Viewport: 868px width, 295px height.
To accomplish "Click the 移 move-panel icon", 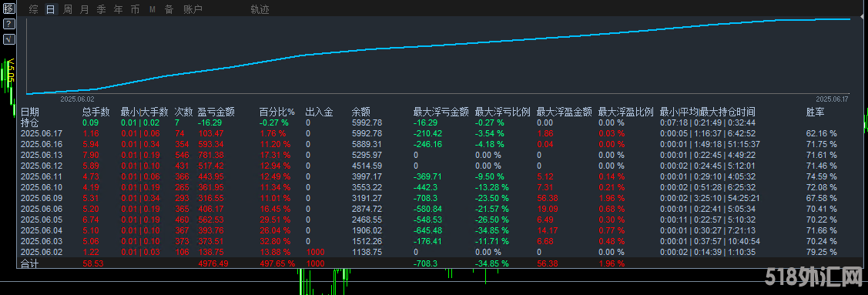I will coord(9,8).
